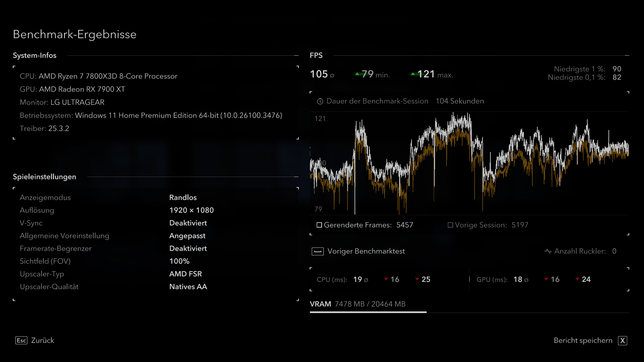Click the spacebar key icon for Voriger Benchmarktest
The height and width of the screenshot is (362, 644).
[317, 251]
